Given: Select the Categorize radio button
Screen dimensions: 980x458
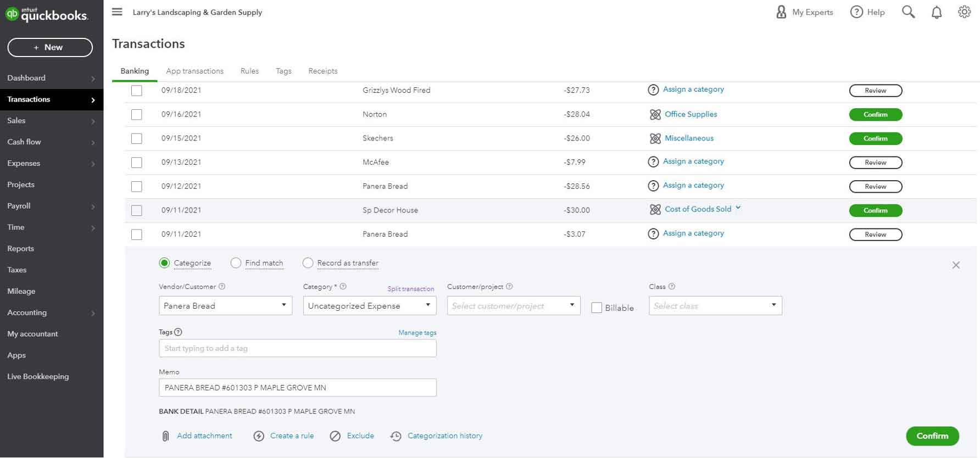Looking at the screenshot, I should pyautogui.click(x=164, y=263).
